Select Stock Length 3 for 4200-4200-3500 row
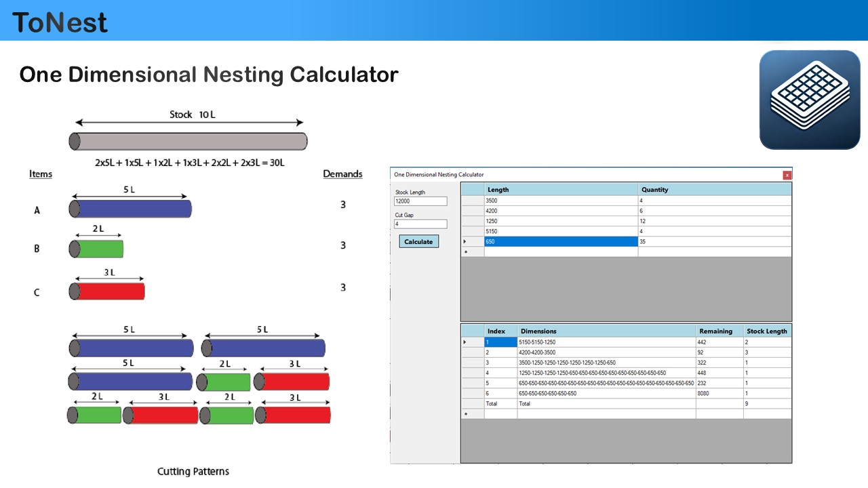This screenshot has width=868, height=488. point(767,352)
